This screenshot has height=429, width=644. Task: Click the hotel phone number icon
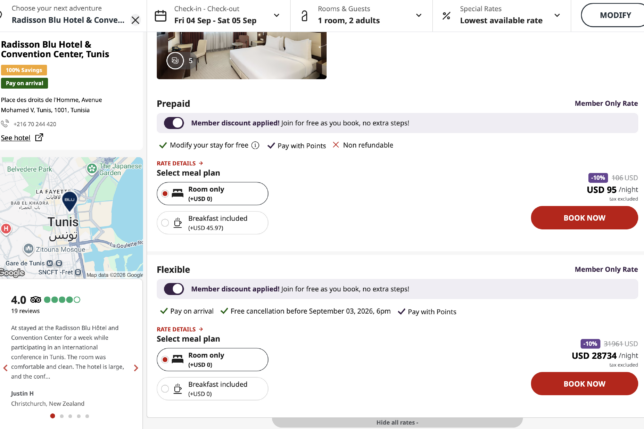point(5,124)
